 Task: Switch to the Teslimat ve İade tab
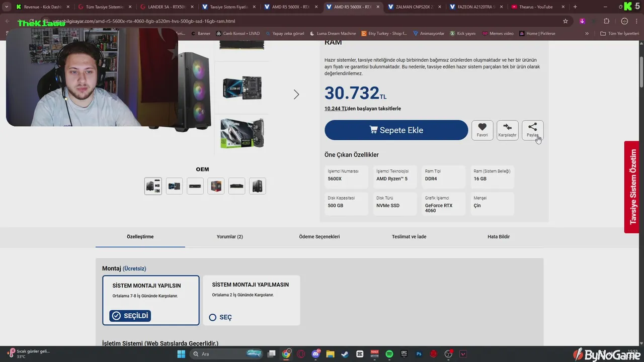tap(409, 236)
